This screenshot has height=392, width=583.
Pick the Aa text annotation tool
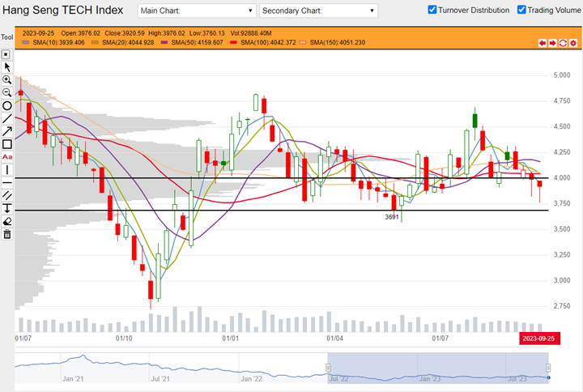(7, 157)
